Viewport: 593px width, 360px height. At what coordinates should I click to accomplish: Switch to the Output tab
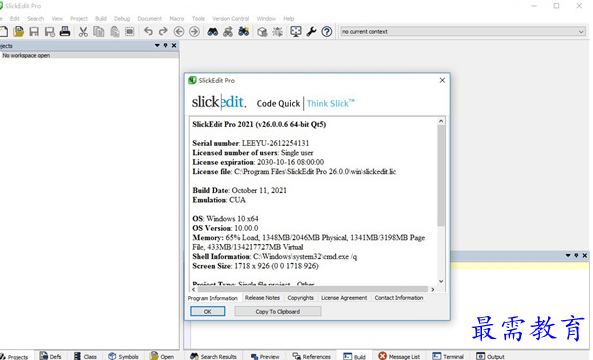tap(491, 356)
